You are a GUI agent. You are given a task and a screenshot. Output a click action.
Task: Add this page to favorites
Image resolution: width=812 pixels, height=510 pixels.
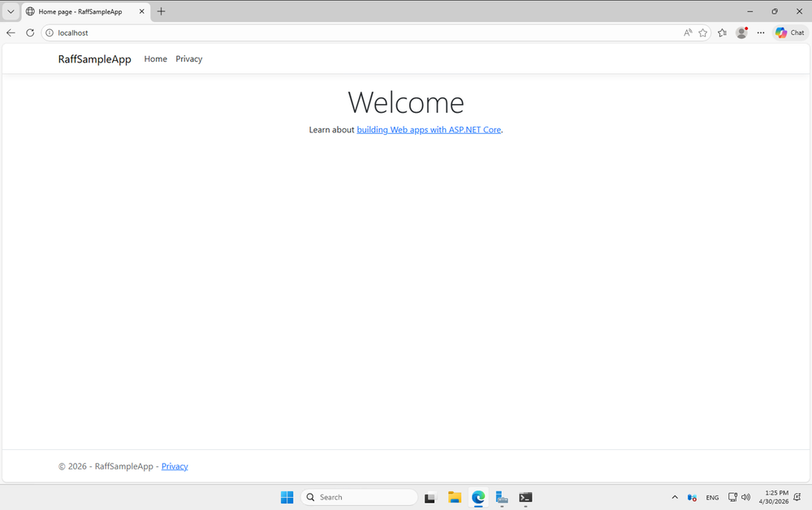[x=703, y=32]
